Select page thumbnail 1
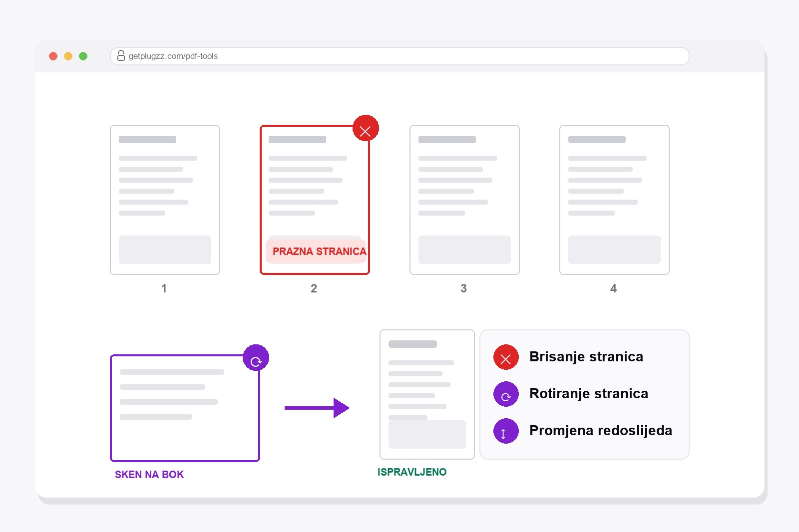Viewport: 799px width, 532px height. click(165, 200)
